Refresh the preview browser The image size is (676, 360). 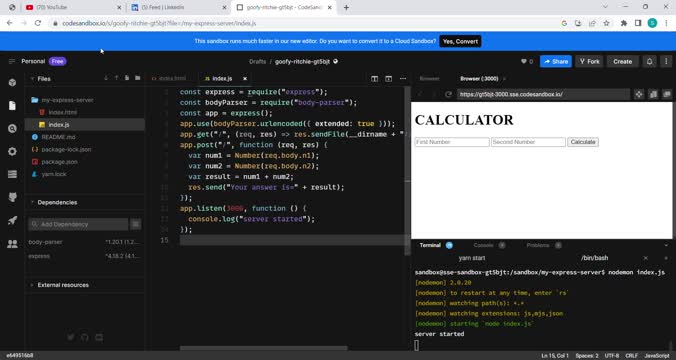tap(448, 94)
